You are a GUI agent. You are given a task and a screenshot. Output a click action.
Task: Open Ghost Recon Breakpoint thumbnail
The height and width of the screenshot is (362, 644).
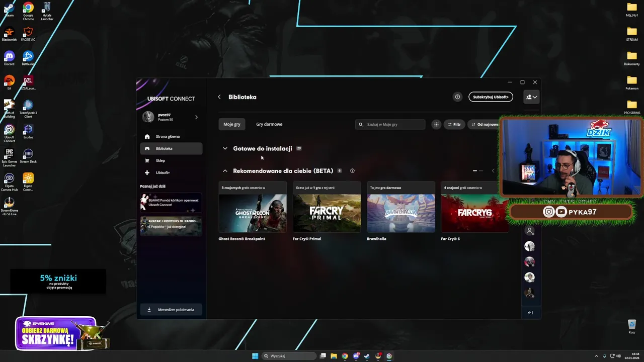point(253,213)
